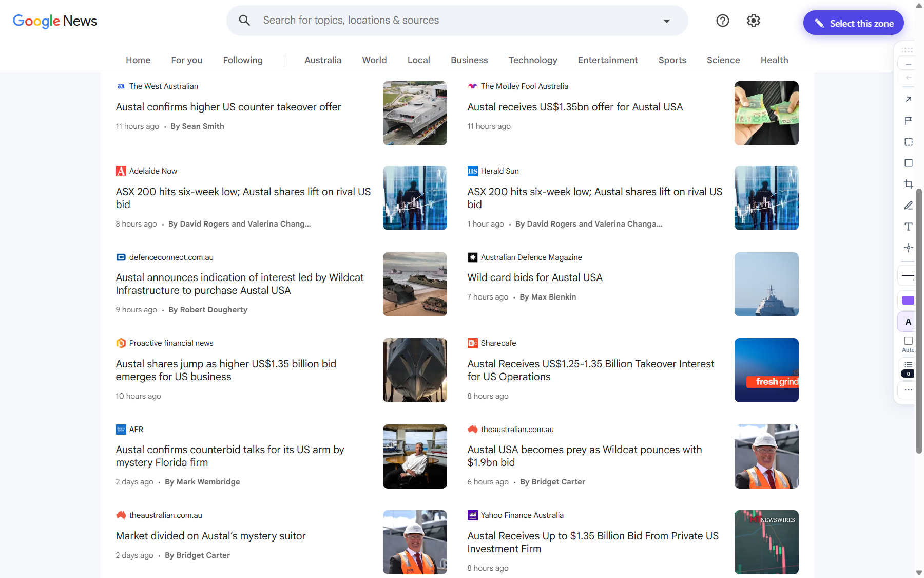The height and width of the screenshot is (578, 924).
Task: Open the Sharecafe 'fresh grind' thumbnail
Action: (766, 370)
